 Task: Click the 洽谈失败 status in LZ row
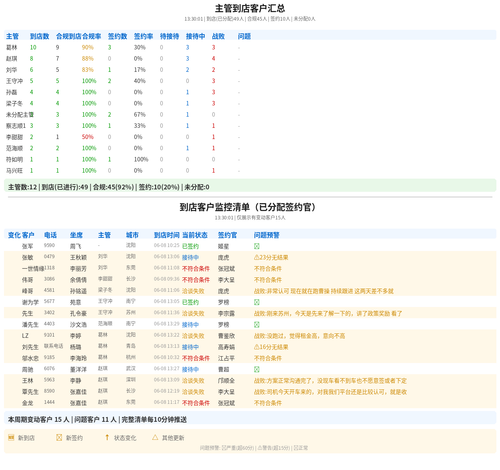(x=193, y=336)
